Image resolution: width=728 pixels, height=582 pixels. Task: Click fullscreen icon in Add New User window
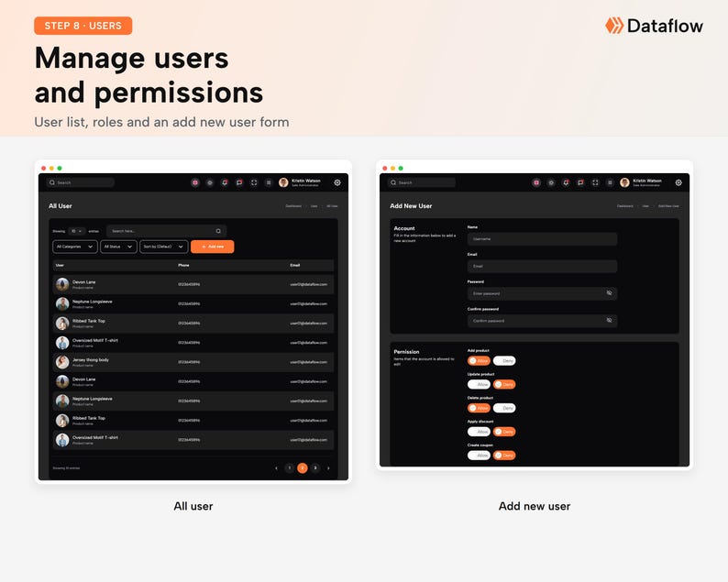coord(595,183)
